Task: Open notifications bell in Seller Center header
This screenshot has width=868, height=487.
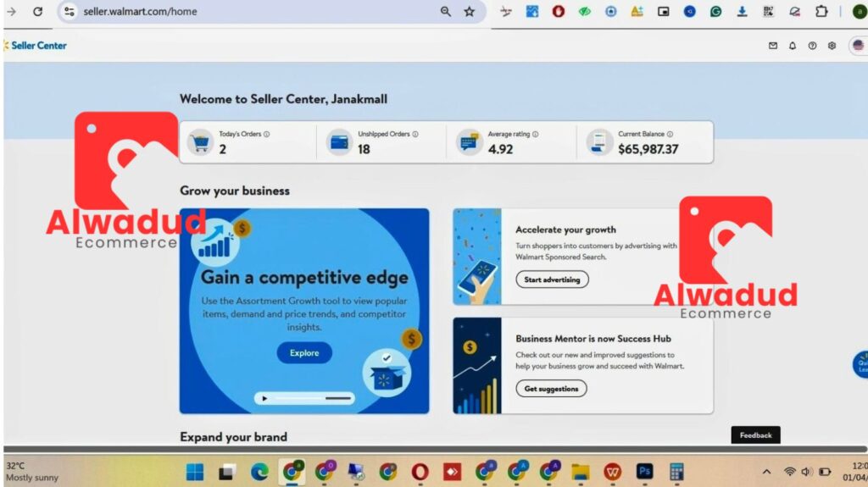Action: click(793, 46)
